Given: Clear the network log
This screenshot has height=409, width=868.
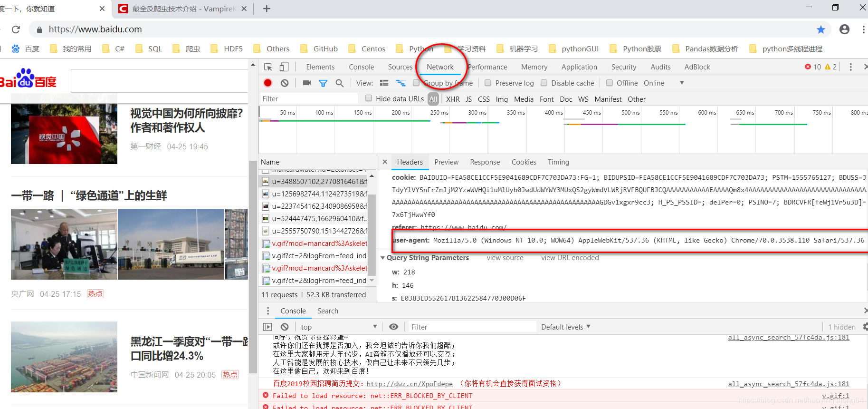Looking at the screenshot, I should (x=285, y=83).
